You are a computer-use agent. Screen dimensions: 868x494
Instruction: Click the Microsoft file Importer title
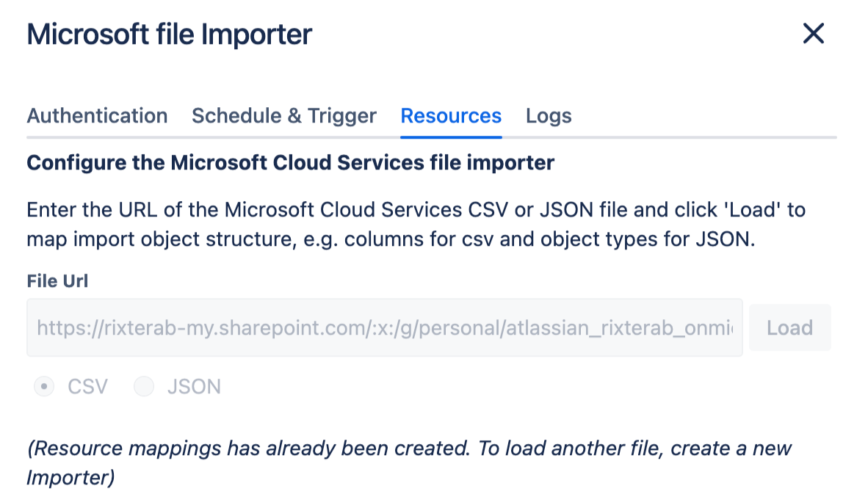(170, 34)
